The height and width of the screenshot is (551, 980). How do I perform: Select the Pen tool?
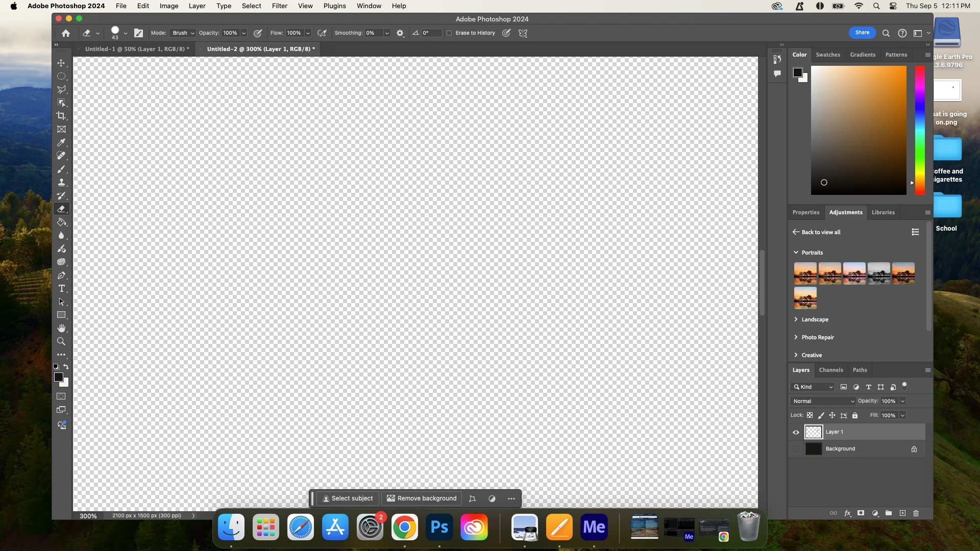pos(61,275)
